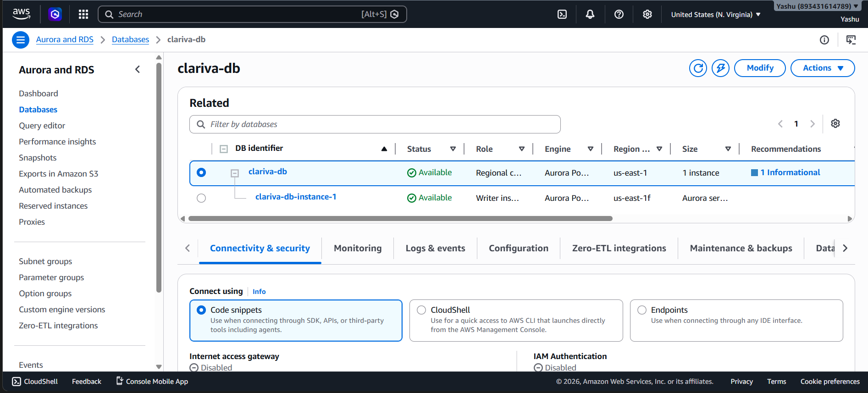The image size is (868, 393).
Task: Open the Aurora and RDS breadcrumb link
Action: pos(65,40)
